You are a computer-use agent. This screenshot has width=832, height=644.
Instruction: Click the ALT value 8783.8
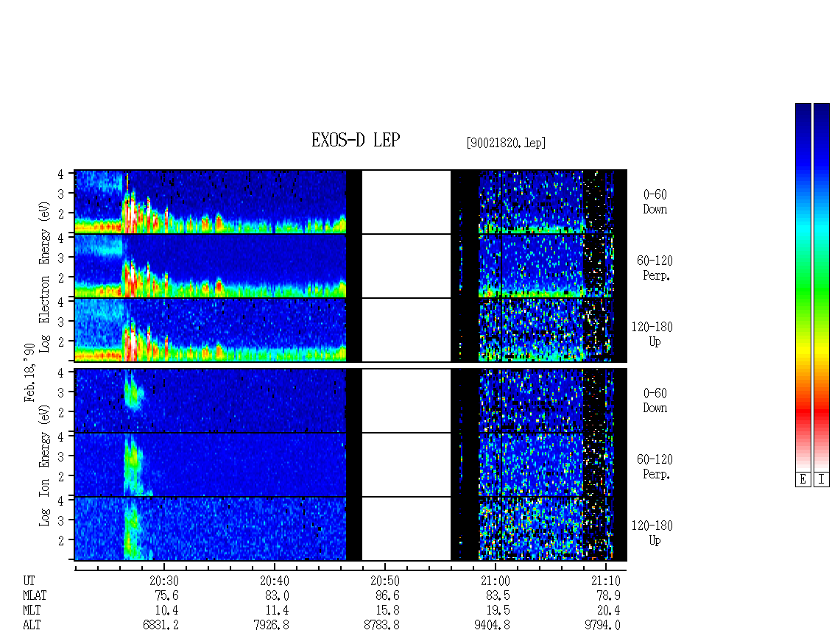(x=381, y=626)
